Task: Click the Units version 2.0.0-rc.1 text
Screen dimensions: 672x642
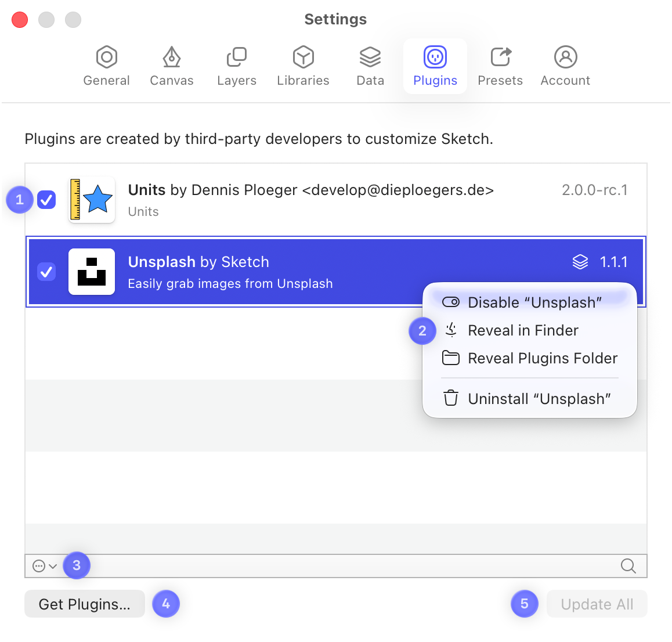Action: [595, 190]
